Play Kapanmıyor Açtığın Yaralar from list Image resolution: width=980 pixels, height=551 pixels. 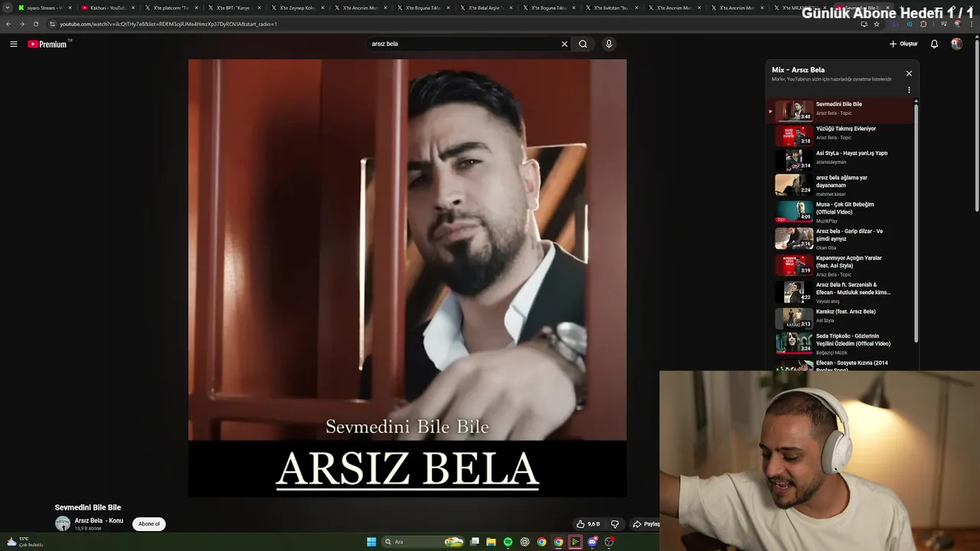click(x=841, y=266)
